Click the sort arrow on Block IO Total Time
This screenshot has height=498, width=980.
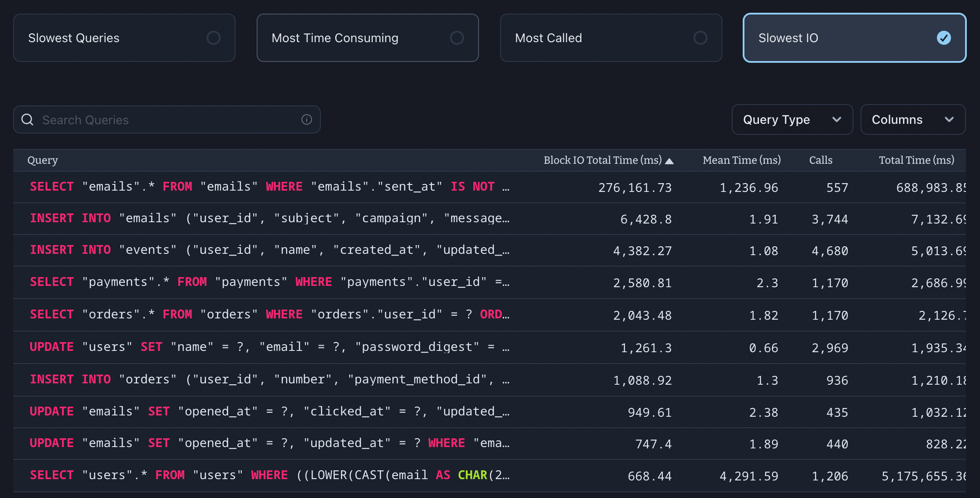click(x=670, y=160)
